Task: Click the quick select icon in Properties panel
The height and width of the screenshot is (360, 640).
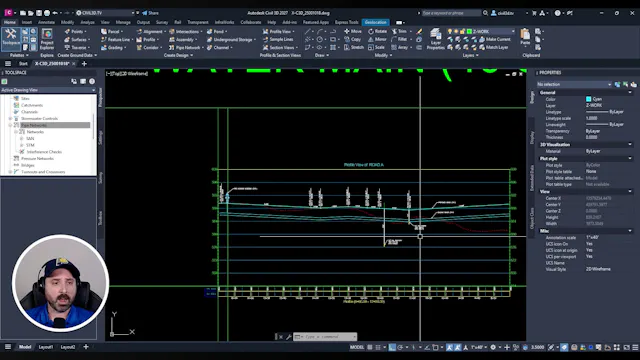Action: coord(633,84)
